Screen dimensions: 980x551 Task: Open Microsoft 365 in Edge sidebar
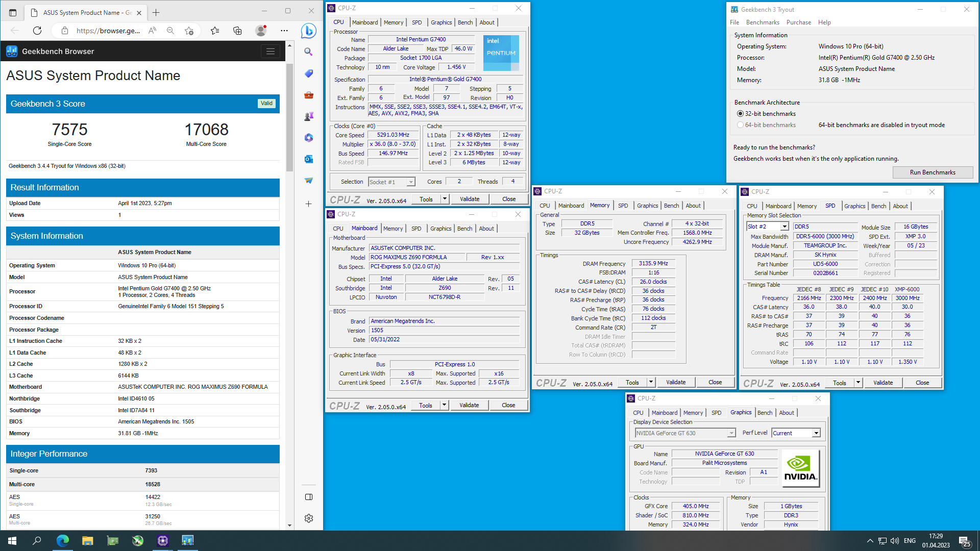click(308, 138)
